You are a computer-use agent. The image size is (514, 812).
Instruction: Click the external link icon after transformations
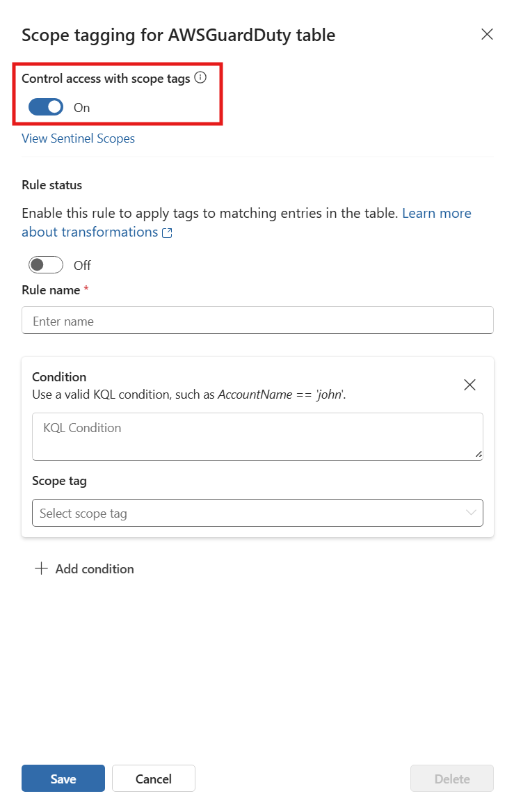click(167, 233)
